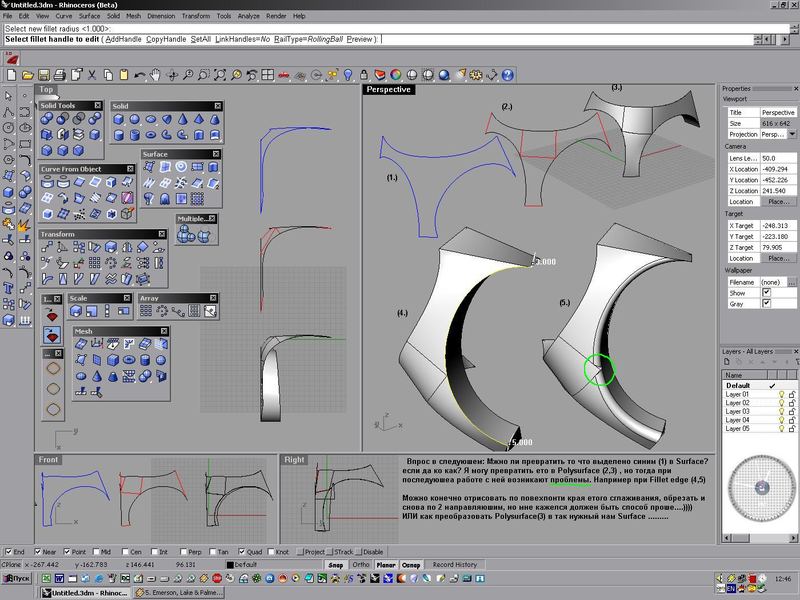This screenshot has width=800, height=600.
Task: Select the Pan view hand tool
Action: (155, 75)
